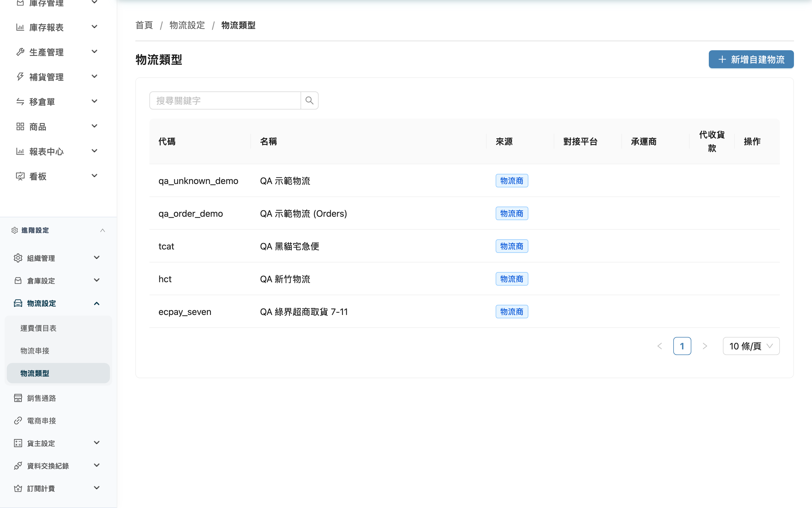
Task: Go to next page arrow
Action: tap(705, 346)
